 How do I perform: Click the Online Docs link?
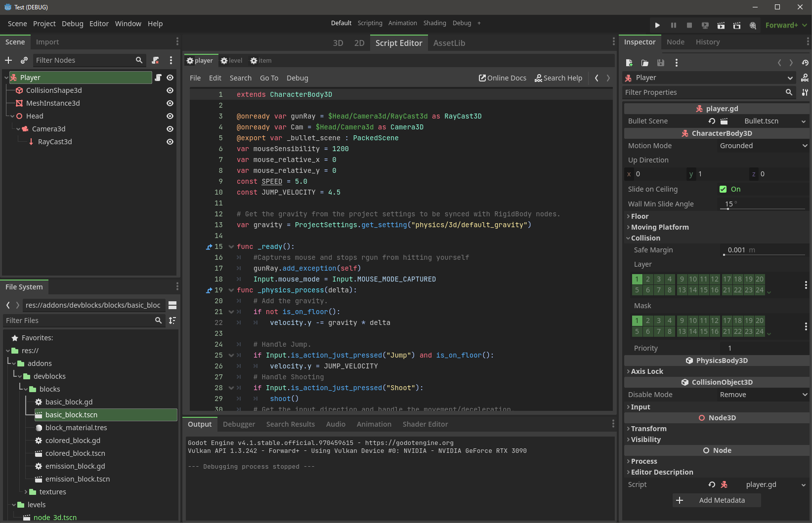click(x=502, y=78)
